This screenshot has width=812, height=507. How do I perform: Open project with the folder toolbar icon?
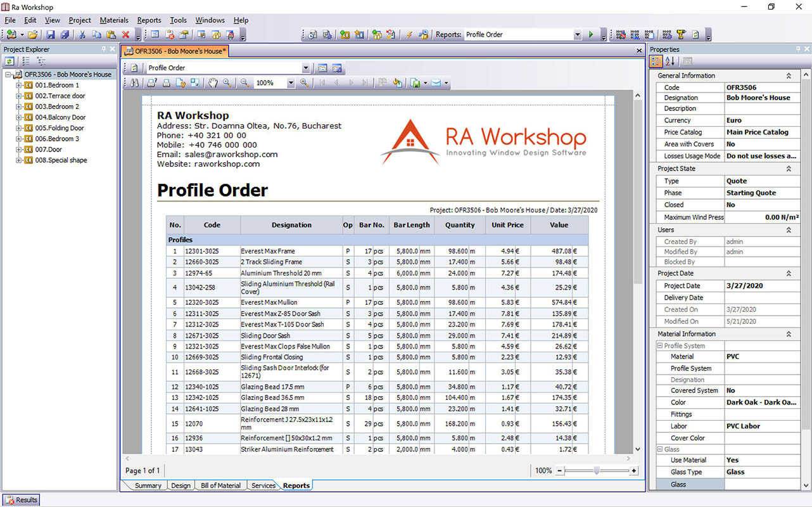[33, 35]
